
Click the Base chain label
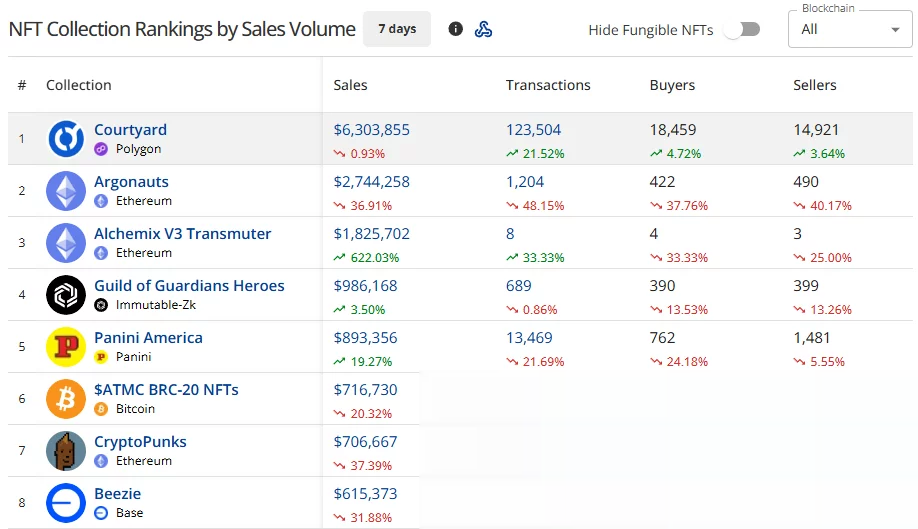(129, 513)
